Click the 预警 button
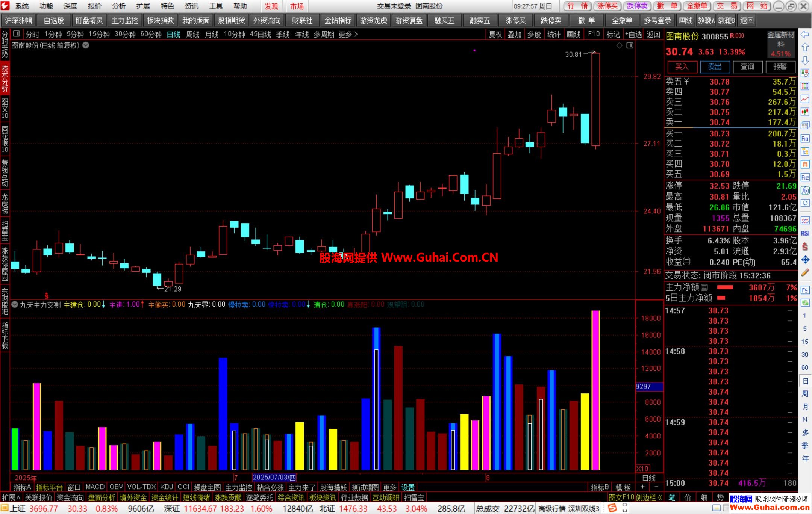This screenshot has height=514, width=812. tap(780, 67)
